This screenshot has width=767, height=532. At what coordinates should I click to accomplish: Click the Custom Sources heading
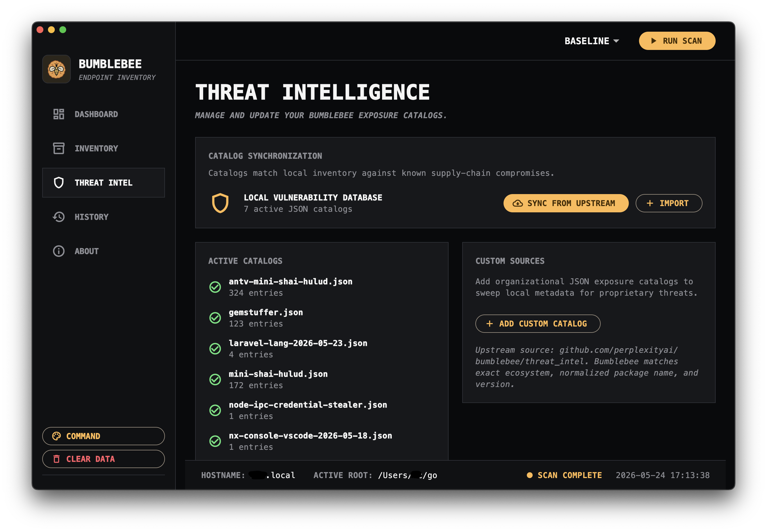pyautogui.click(x=510, y=261)
